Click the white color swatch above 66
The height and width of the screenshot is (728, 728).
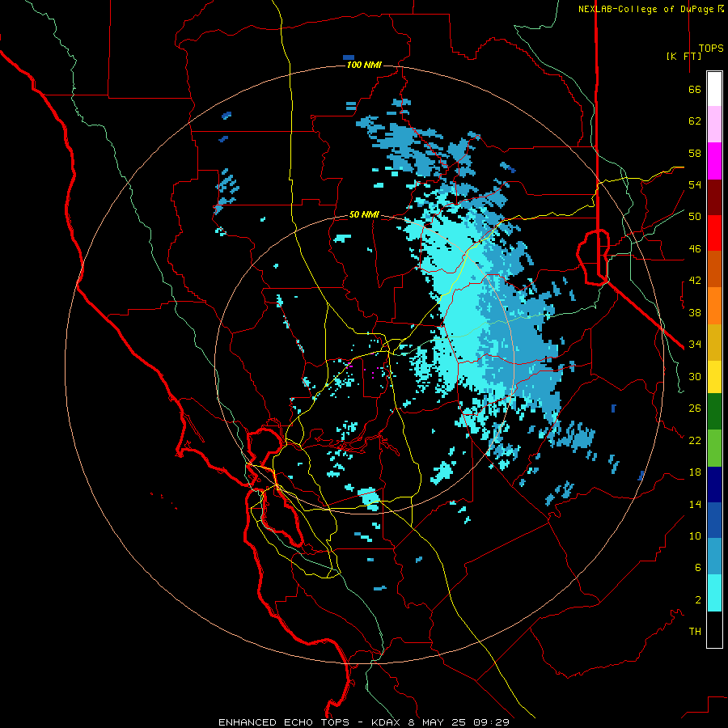[714, 89]
